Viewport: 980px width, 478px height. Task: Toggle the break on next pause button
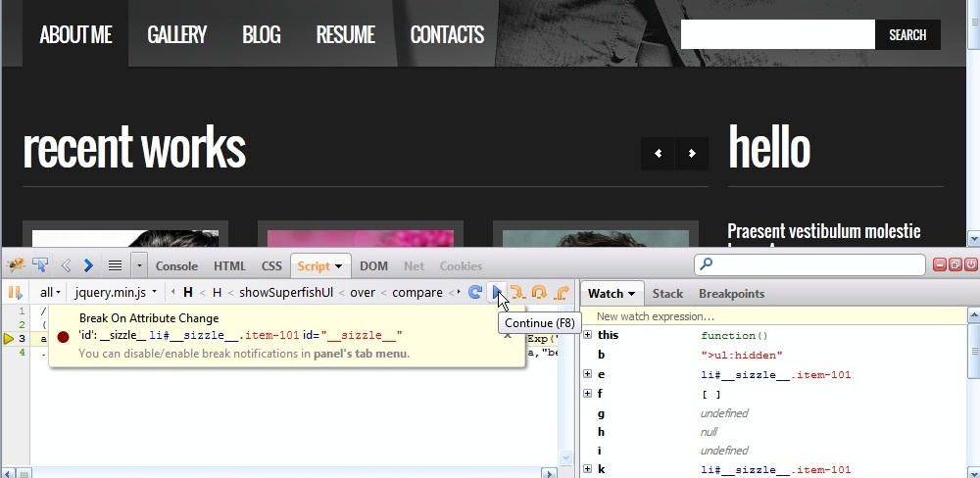click(16, 292)
